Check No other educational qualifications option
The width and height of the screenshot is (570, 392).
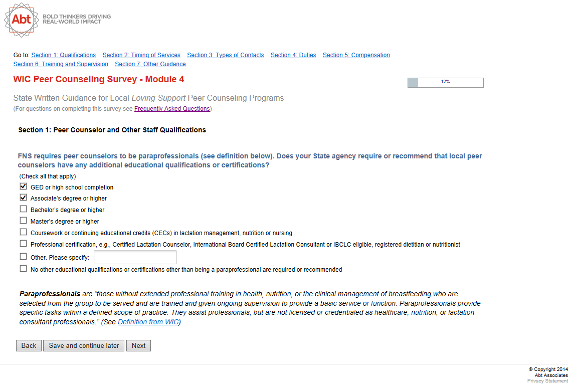pos(24,269)
